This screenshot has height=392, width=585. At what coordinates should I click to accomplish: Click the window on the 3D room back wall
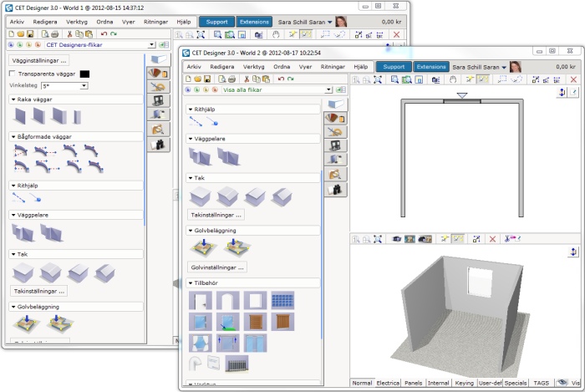point(481,282)
